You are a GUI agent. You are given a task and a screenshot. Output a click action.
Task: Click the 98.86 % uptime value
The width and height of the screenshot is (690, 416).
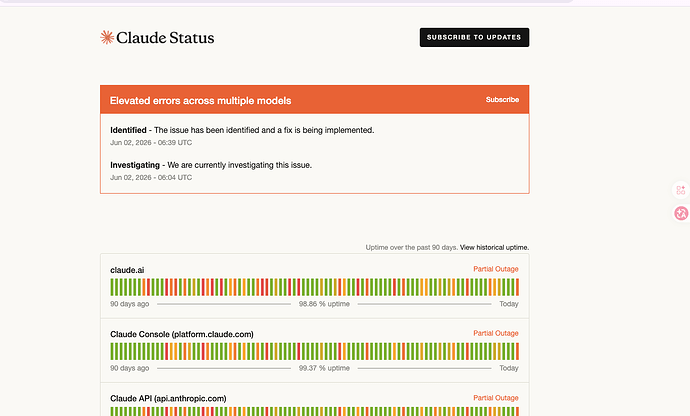(324, 304)
